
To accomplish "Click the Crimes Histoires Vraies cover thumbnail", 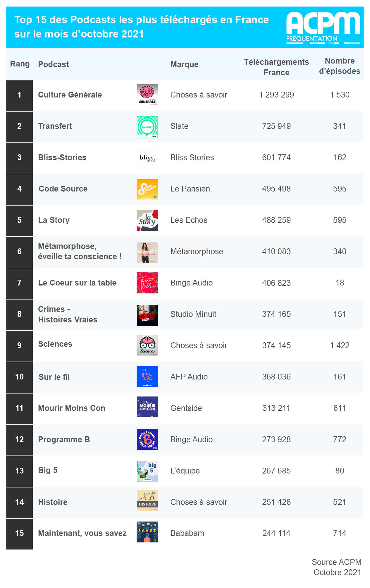I will pyautogui.click(x=147, y=315).
